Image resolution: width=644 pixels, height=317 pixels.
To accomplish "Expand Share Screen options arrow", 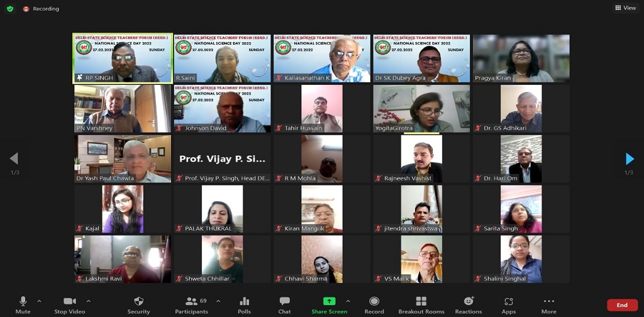I will click(x=348, y=301).
